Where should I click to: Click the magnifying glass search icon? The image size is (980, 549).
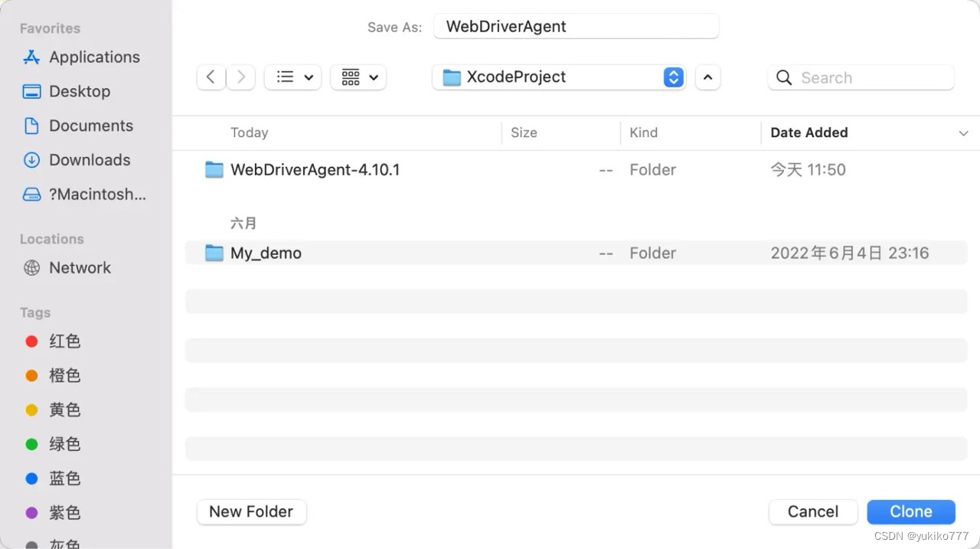pos(784,77)
